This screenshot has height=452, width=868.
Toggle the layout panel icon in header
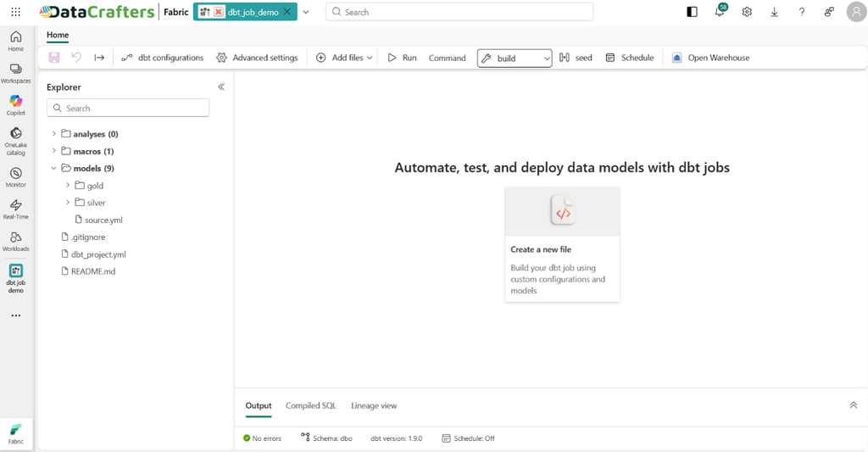point(692,12)
